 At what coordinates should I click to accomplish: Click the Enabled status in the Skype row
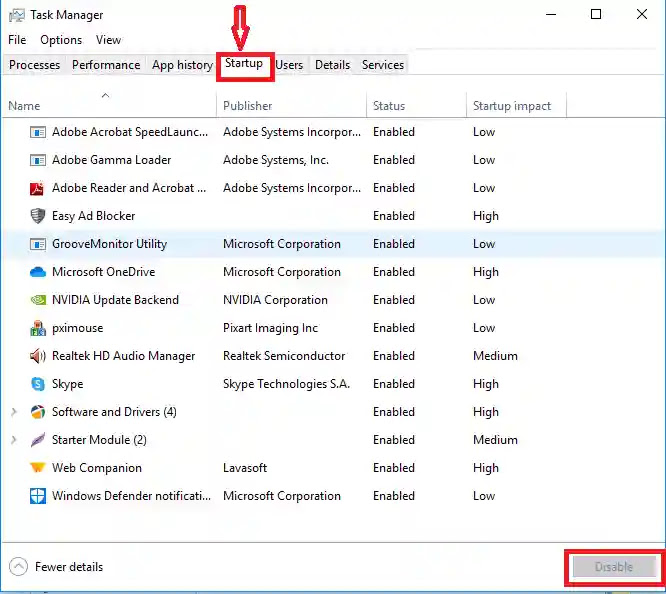pyautogui.click(x=394, y=384)
